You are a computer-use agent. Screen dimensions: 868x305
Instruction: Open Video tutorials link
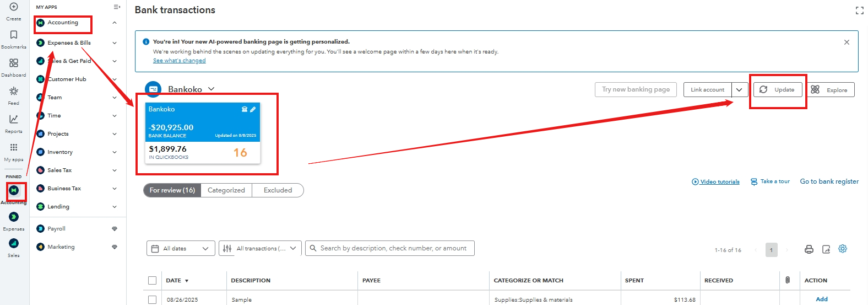[715, 181]
